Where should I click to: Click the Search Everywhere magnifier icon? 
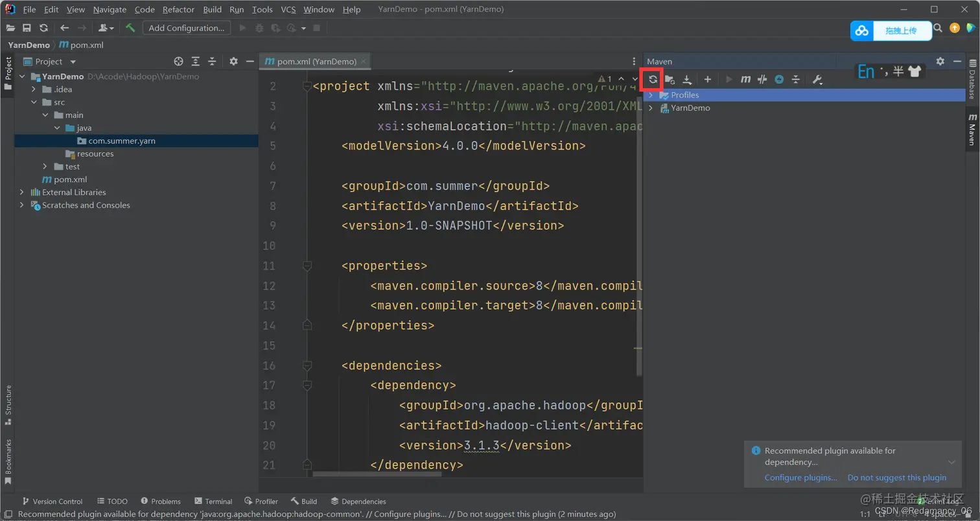coord(938,28)
